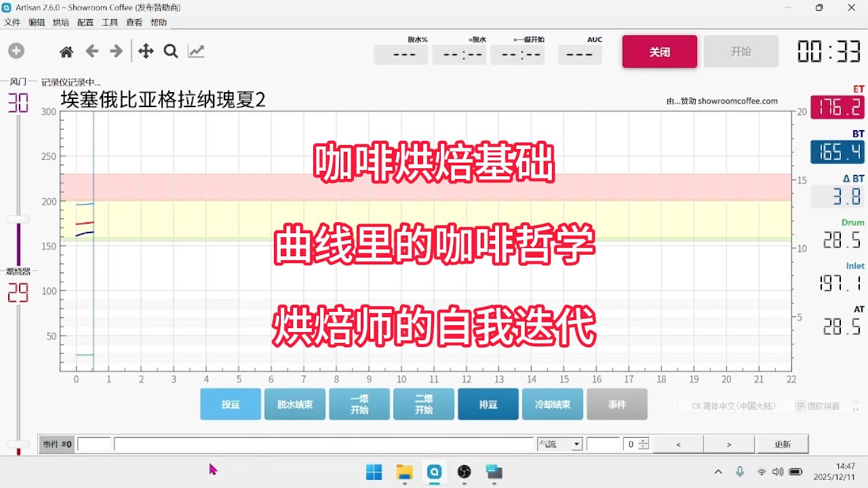Expand the hidden system tray icons chevron
868x488 pixels.
(718, 472)
